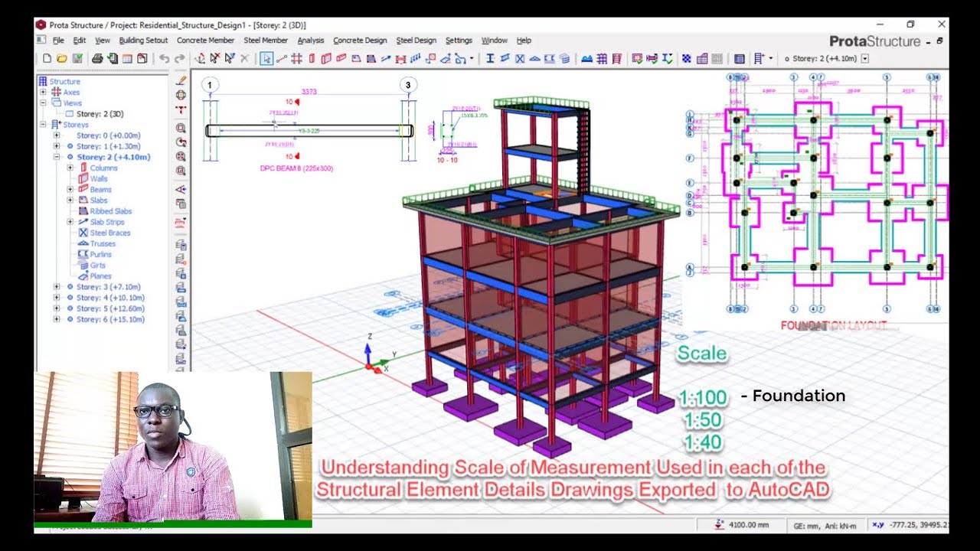980x551 pixels.
Task: Open the Storeys tool icon in toolbar
Action: [758, 58]
